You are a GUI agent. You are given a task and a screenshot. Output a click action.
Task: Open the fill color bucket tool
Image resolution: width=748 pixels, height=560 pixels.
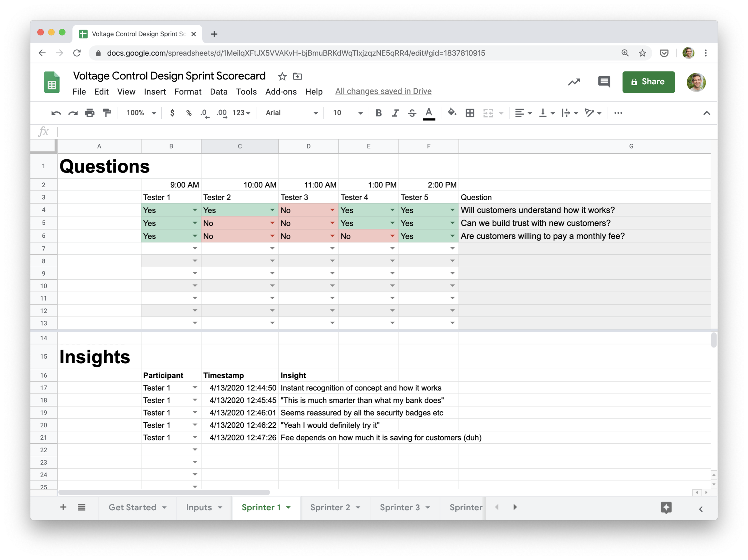(452, 112)
